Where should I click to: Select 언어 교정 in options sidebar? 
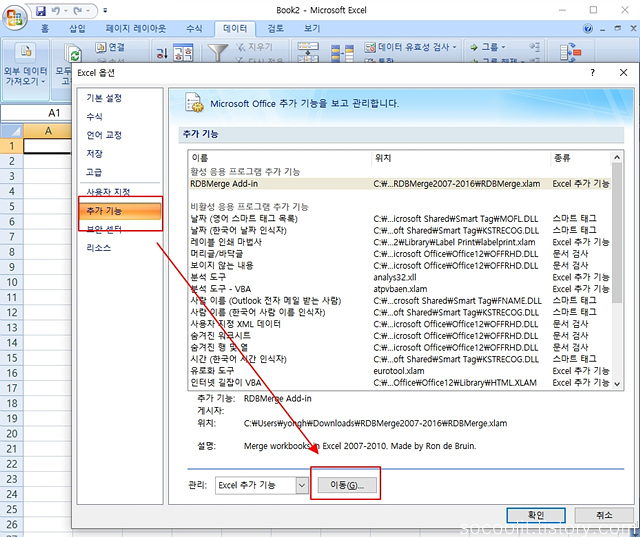coord(104,135)
